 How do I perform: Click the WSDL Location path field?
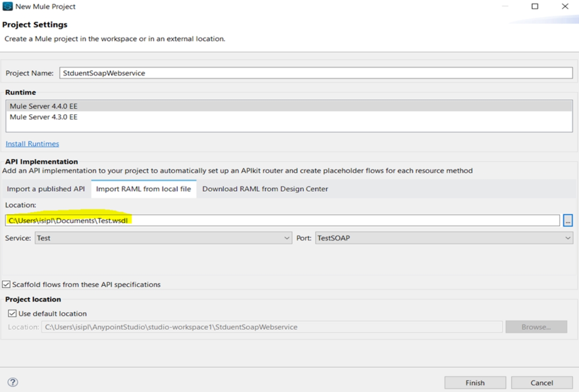click(282, 220)
